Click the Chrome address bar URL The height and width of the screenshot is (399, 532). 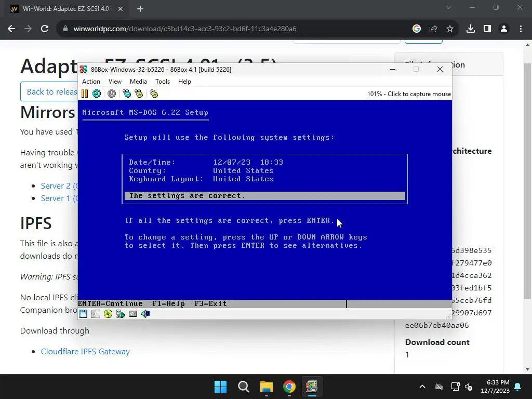(x=185, y=29)
